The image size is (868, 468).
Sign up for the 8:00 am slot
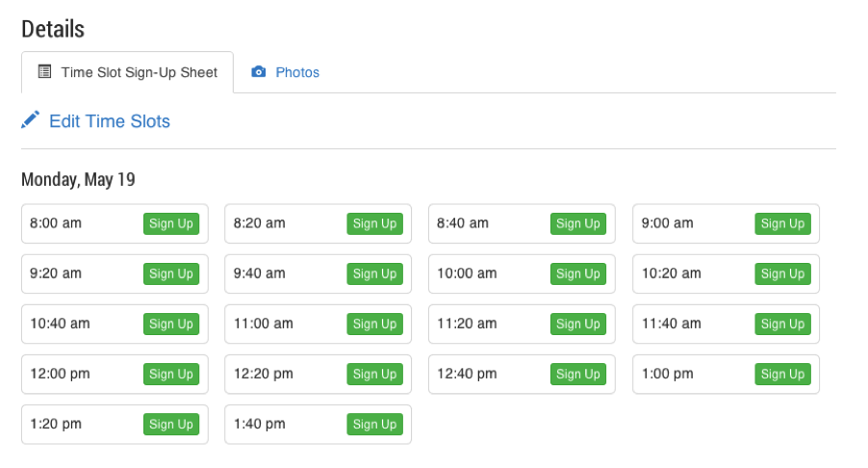coord(171,223)
